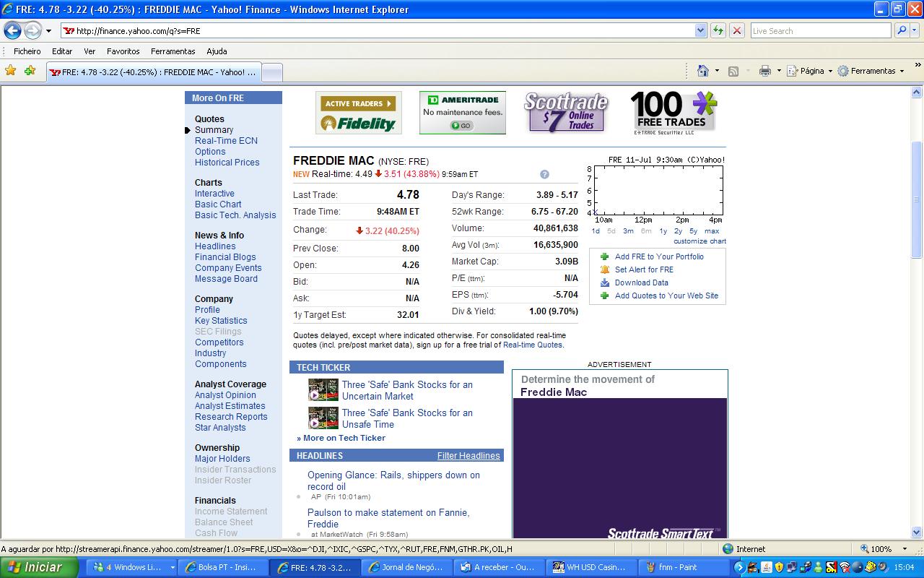The height and width of the screenshot is (578, 924).
Task: Open the Message Board link
Action: pyautogui.click(x=226, y=279)
